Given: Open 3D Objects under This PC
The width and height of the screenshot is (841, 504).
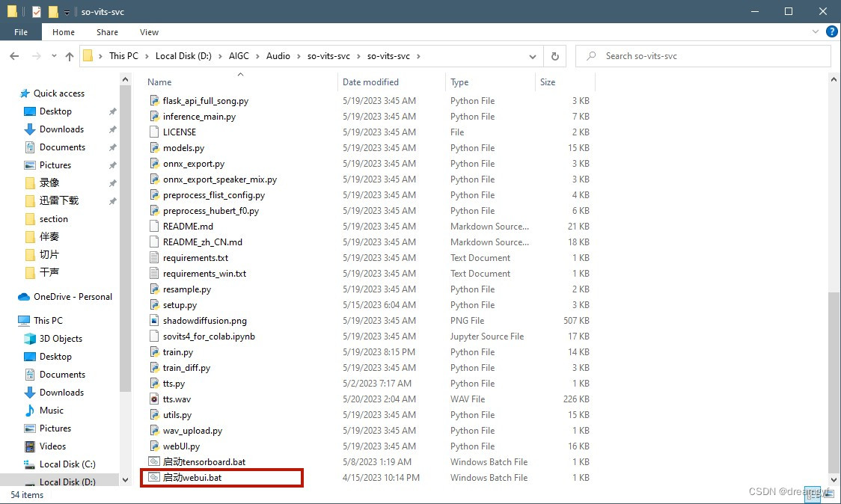Looking at the screenshot, I should (61, 338).
